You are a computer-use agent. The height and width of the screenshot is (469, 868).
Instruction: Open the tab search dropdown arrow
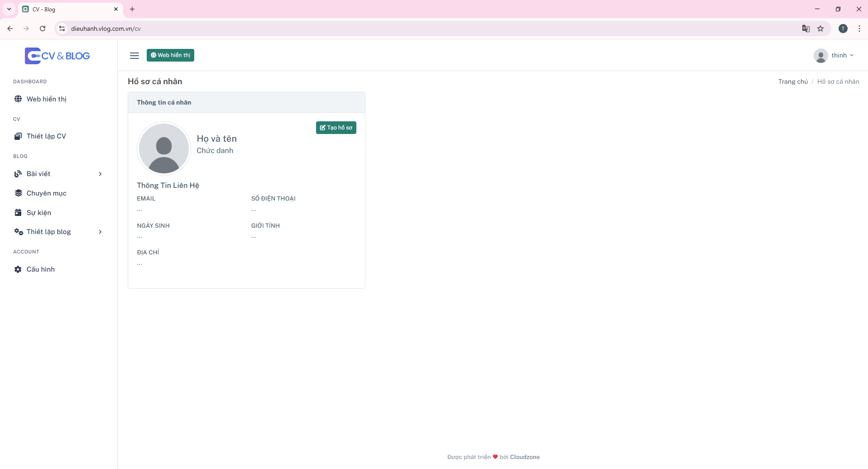9,9
